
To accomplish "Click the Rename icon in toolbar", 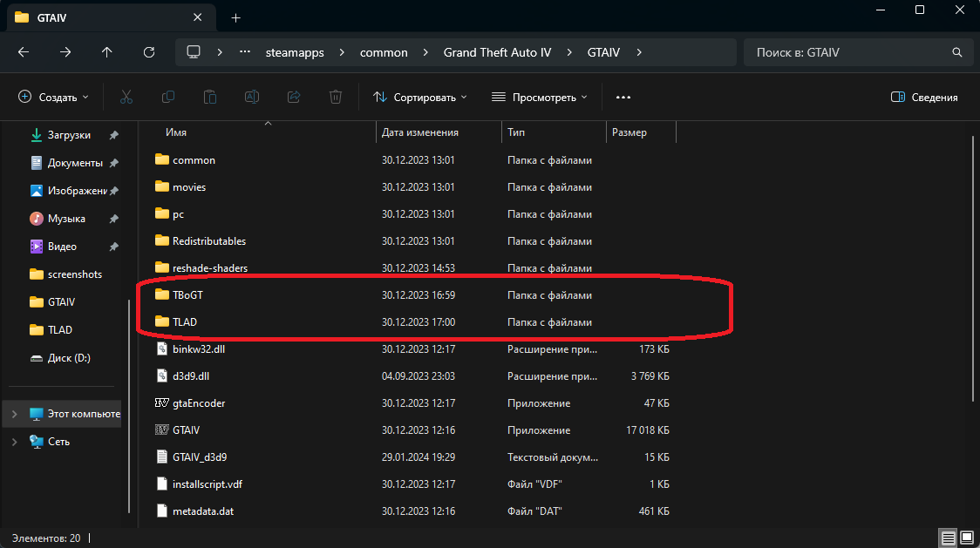I will (252, 97).
